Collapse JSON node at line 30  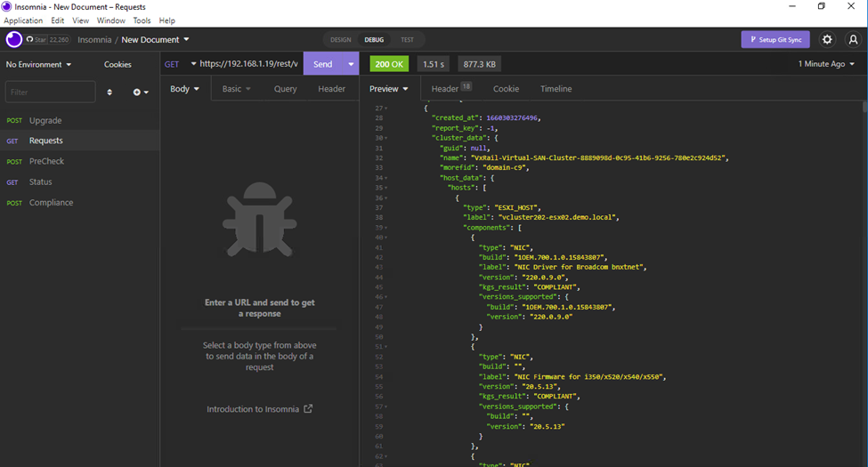tap(385, 138)
